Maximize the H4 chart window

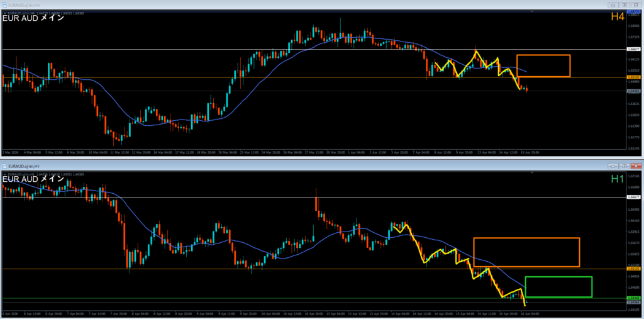coord(624,5)
